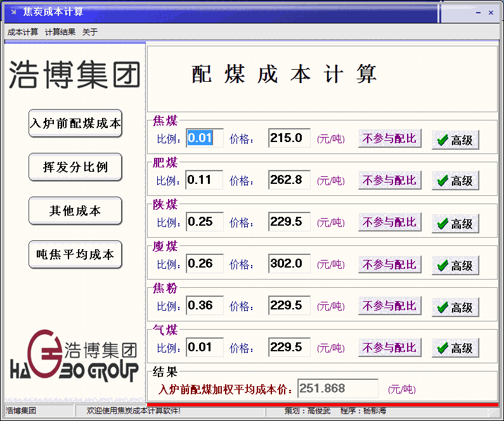The height and width of the screenshot is (421, 504).
Task: Open 高级 settings for 气煤
Action: click(x=455, y=348)
